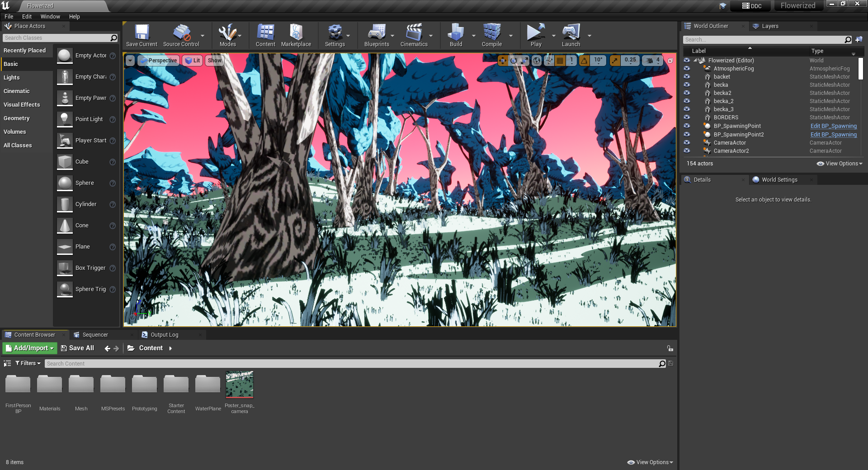Toggle visibility of CameraActor2
Screen dimensions: 868x470
[x=687, y=151]
